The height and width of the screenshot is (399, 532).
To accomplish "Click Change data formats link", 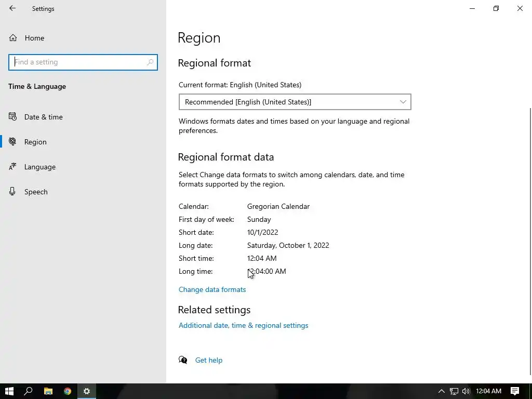I will (x=212, y=289).
